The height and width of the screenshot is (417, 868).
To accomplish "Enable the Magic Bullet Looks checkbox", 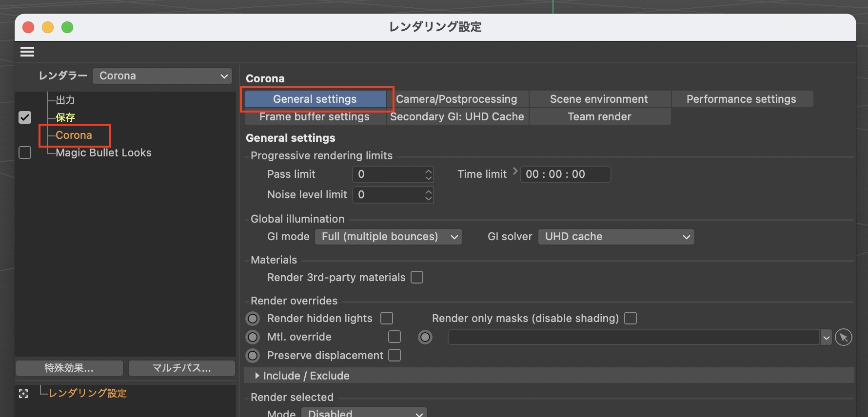I will (25, 152).
